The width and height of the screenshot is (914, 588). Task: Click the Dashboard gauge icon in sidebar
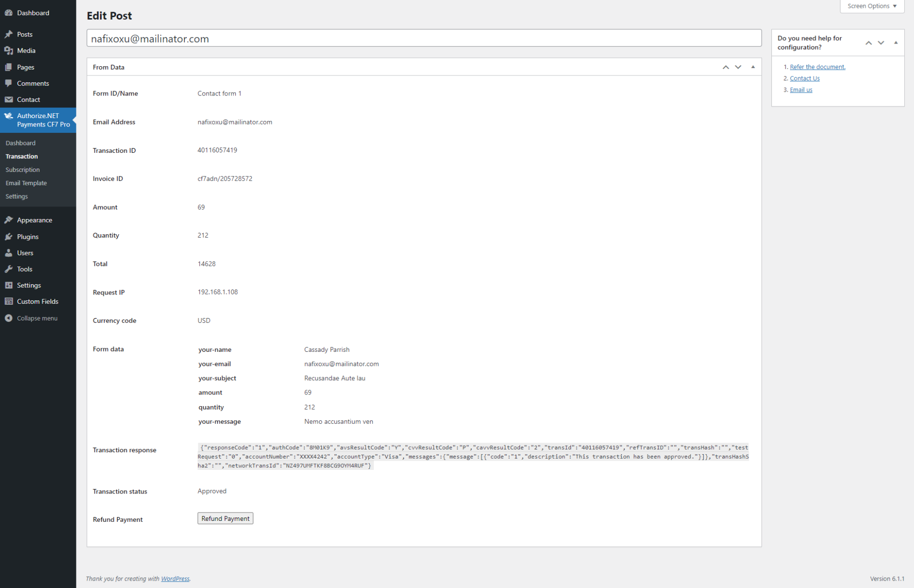coord(9,13)
